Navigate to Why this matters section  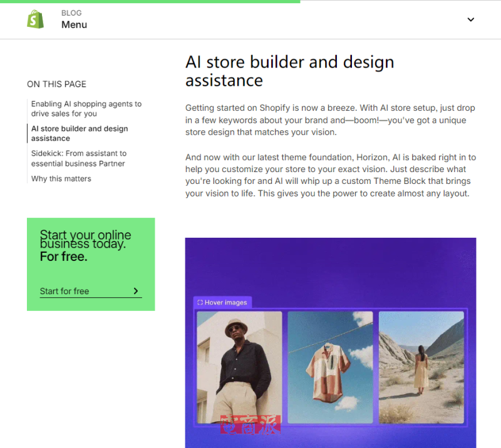pos(61,178)
